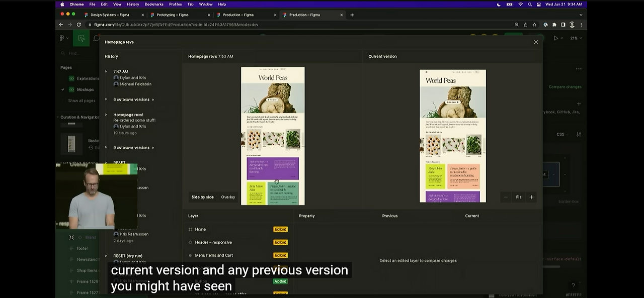Screen dimensions: 644x298
Task: Close the Homepage revs compare dialog
Action: tap(536, 42)
